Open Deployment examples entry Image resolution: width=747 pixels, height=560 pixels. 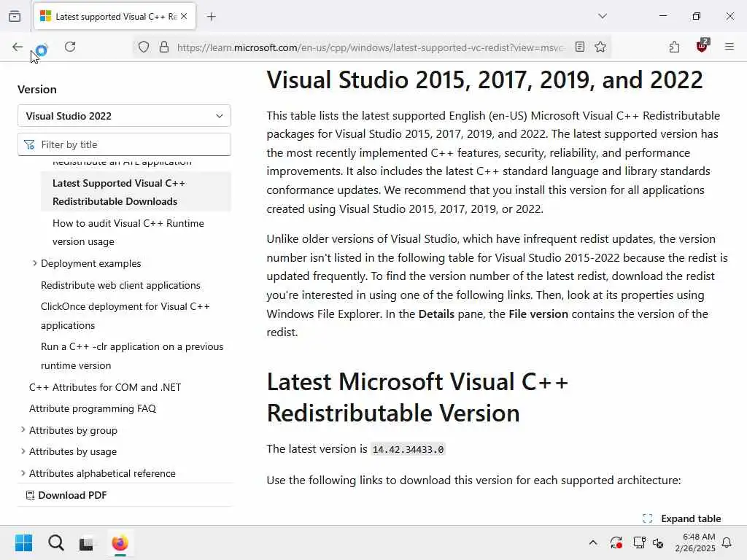(91, 263)
